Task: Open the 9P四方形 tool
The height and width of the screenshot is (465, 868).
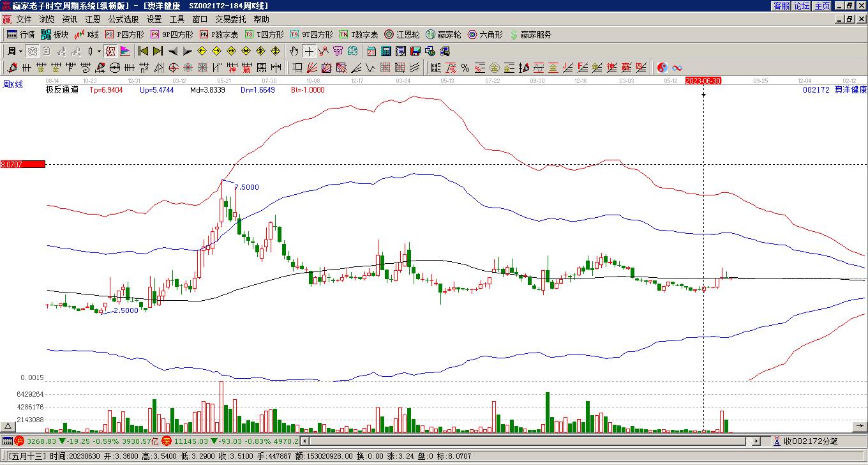Action: 172,34
